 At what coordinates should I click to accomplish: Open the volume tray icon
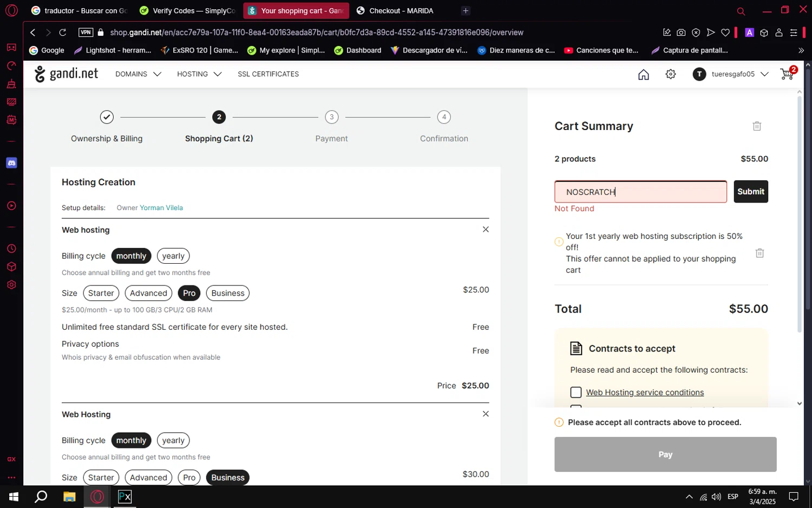(716, 497)
